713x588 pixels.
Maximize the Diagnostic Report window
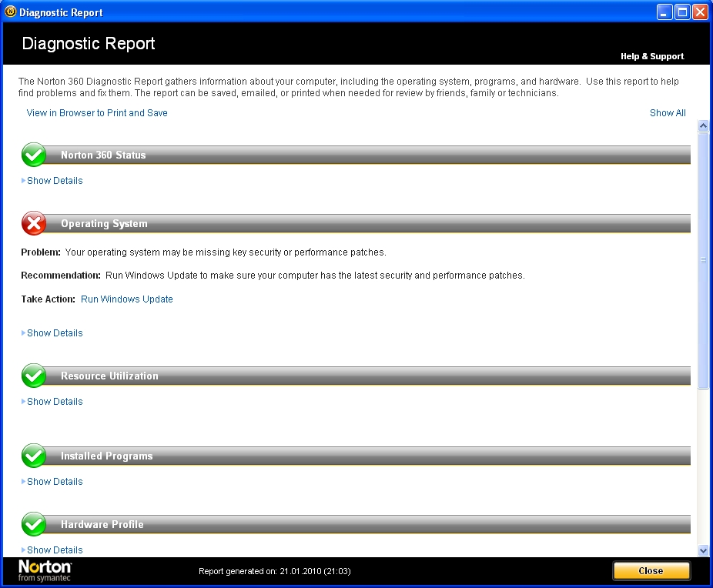(682, 12)
